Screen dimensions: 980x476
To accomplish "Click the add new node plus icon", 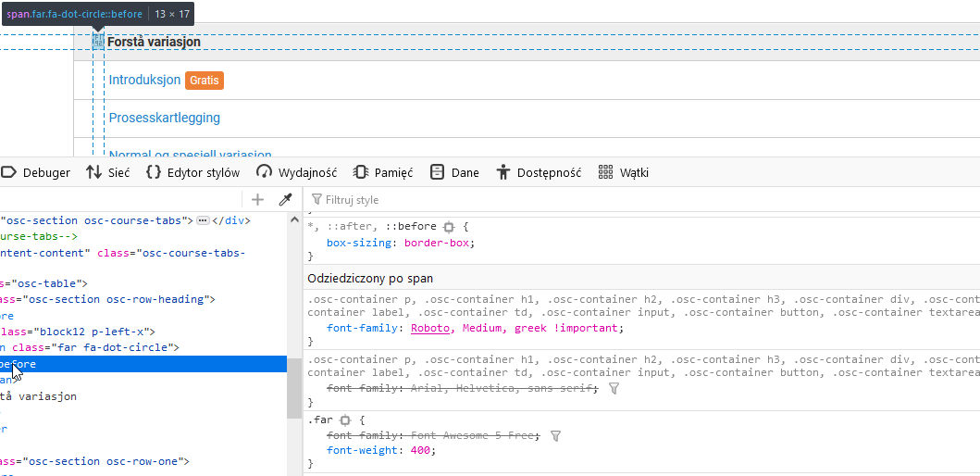I will [258, 199].
